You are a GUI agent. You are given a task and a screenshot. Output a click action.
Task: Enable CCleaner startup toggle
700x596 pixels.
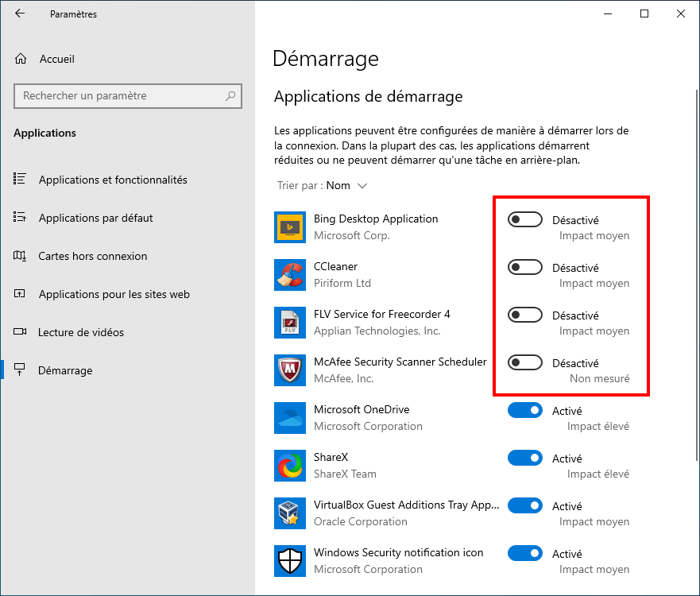[x=525, y=268]
